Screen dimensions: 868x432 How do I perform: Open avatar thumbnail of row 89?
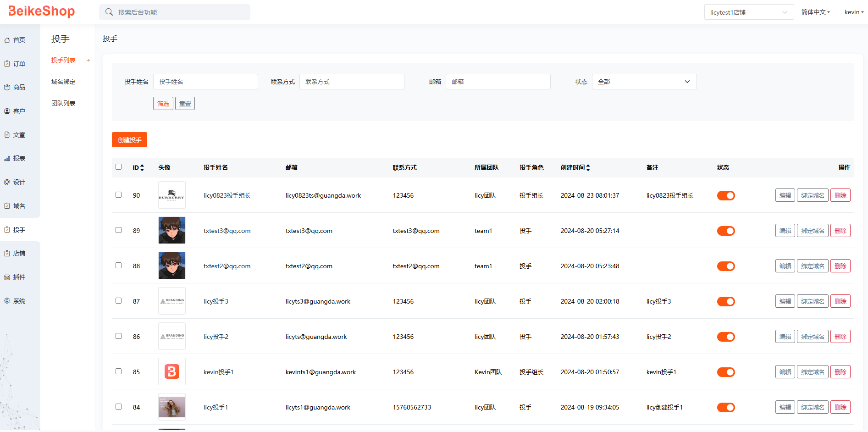(172, 230)
